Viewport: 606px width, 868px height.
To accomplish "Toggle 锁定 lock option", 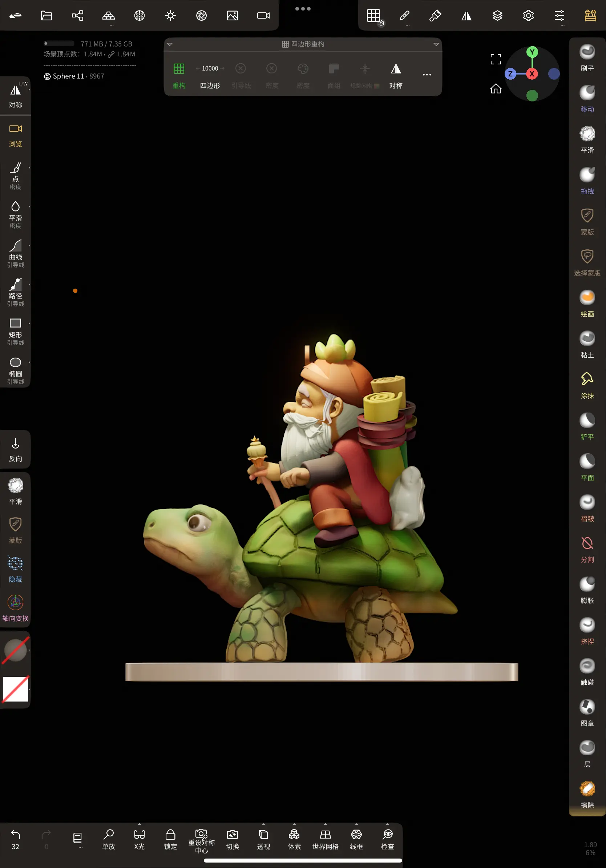I will tap(170, 840).
